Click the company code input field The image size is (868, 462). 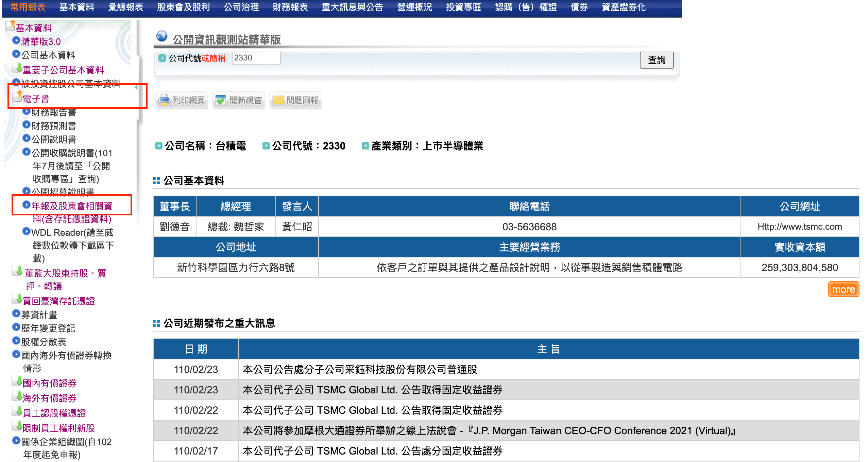[256, 58]
